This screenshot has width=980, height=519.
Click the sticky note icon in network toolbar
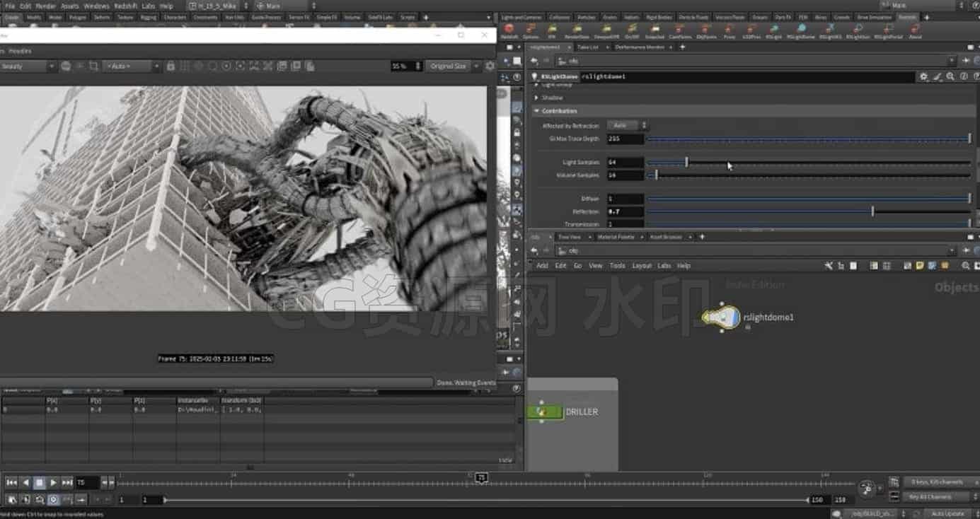point(919,266)
